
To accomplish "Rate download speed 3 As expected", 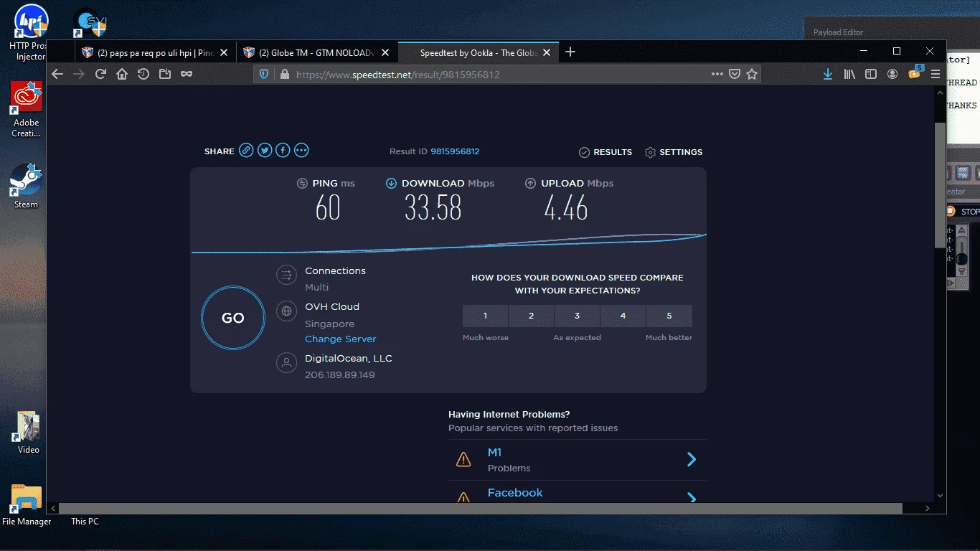I will (578, 316).
